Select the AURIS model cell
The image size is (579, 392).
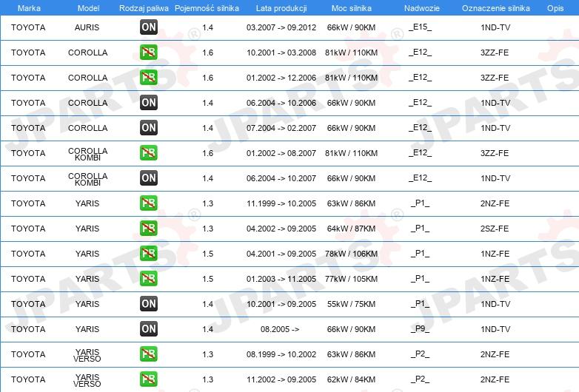[87, 27]
